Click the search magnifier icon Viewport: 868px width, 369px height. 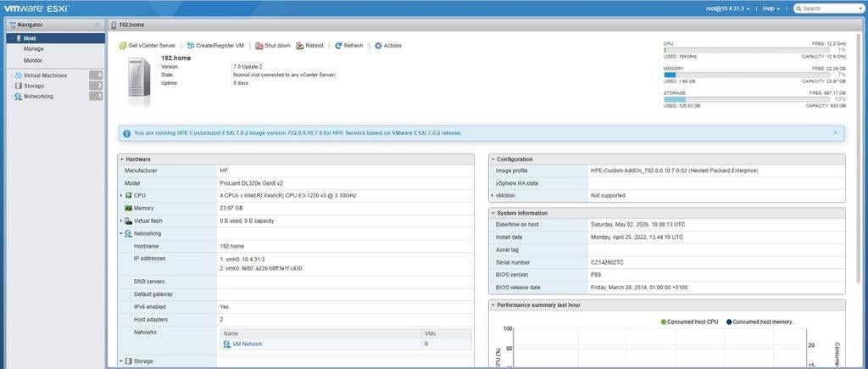click(x=798, y=8)
